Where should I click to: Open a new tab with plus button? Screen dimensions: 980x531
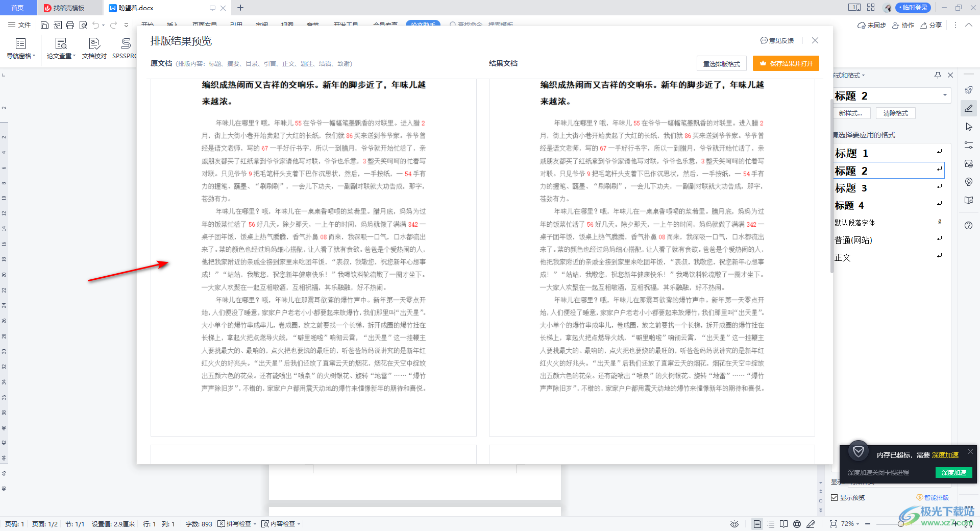point(240,8)
